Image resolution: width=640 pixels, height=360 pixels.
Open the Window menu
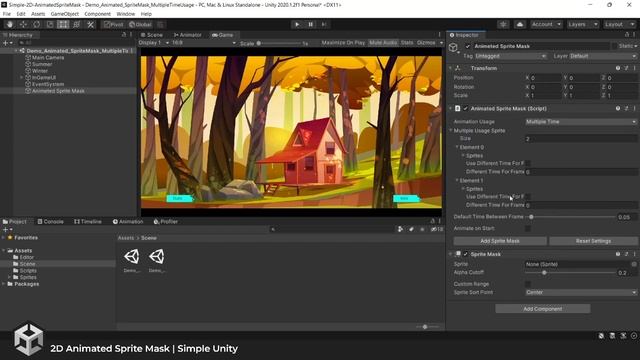pyautogui.click(x=126, y=14)
